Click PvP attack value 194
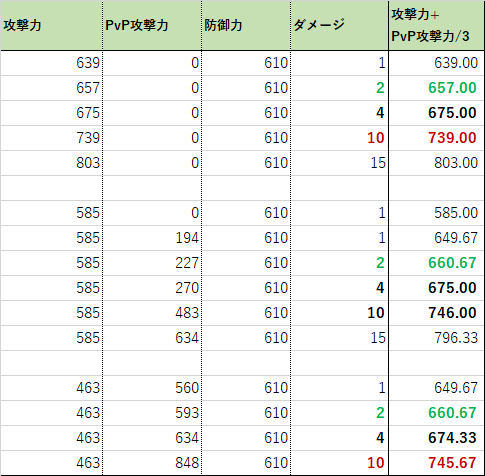Viewport: 485px width, 476px height. coord(152,238)
